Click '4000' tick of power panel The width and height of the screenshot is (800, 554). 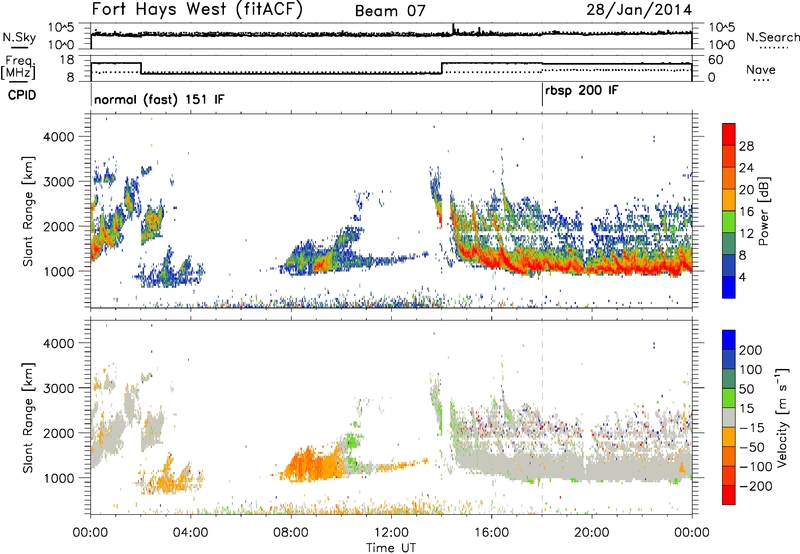pyautogui.click(x=58, y=137)
